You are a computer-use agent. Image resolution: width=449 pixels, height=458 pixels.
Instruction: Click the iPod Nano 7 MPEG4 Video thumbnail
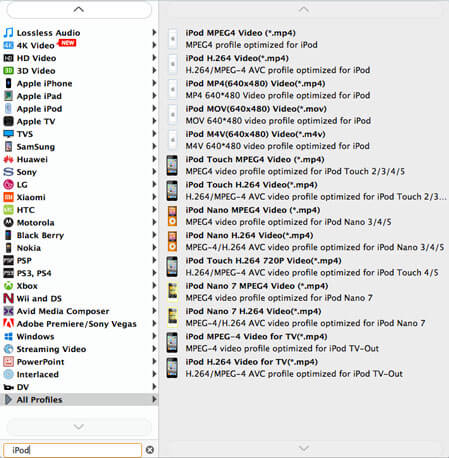(172, 292)
